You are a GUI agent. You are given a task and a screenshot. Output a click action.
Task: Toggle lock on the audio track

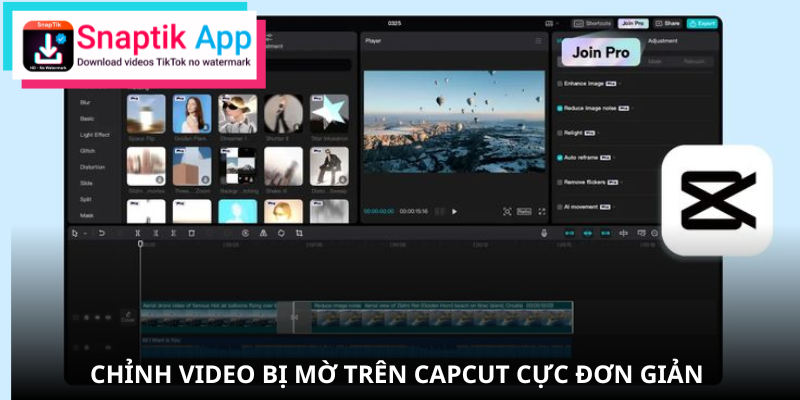coord(86,347)
